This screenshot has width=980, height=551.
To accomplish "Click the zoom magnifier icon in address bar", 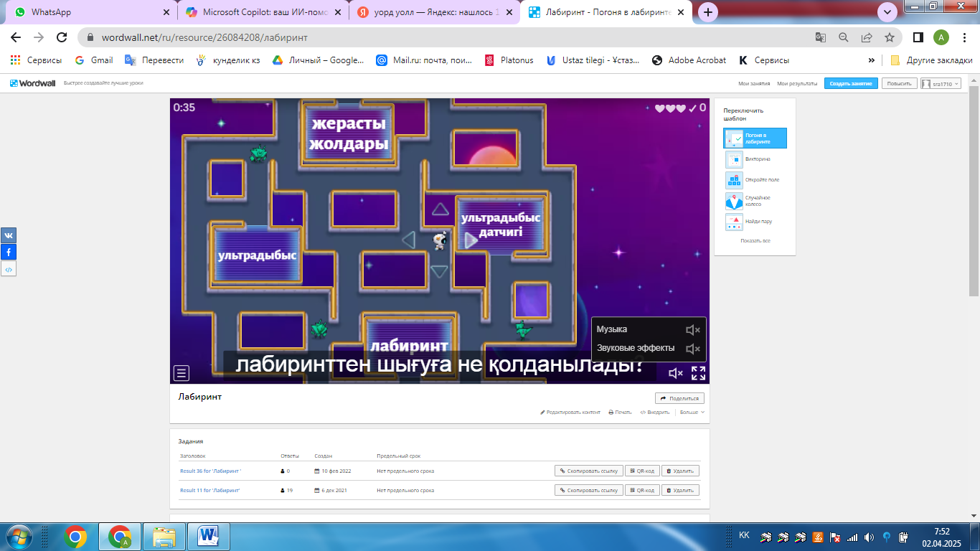I will (844, 37).
